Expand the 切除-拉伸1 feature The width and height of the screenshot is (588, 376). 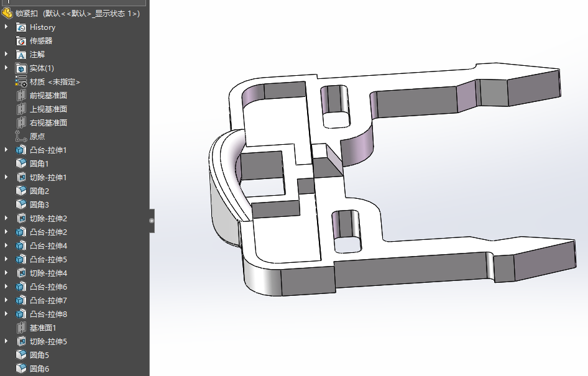[x=6, y=177]
